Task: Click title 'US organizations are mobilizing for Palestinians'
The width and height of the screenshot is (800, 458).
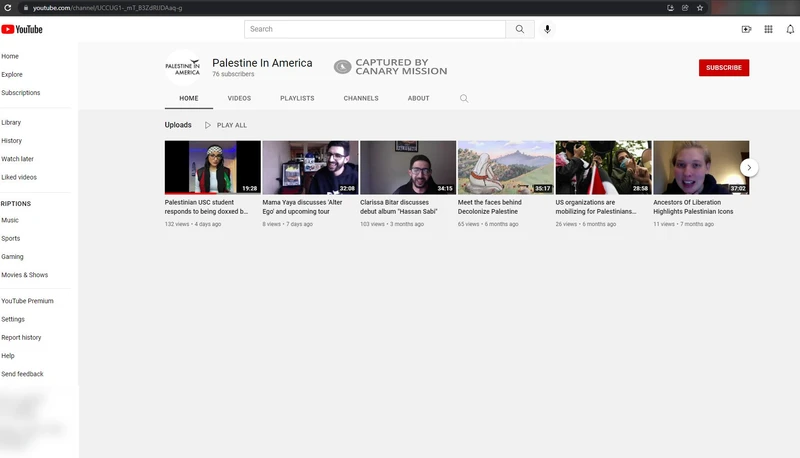Action: tap(596, 207)
